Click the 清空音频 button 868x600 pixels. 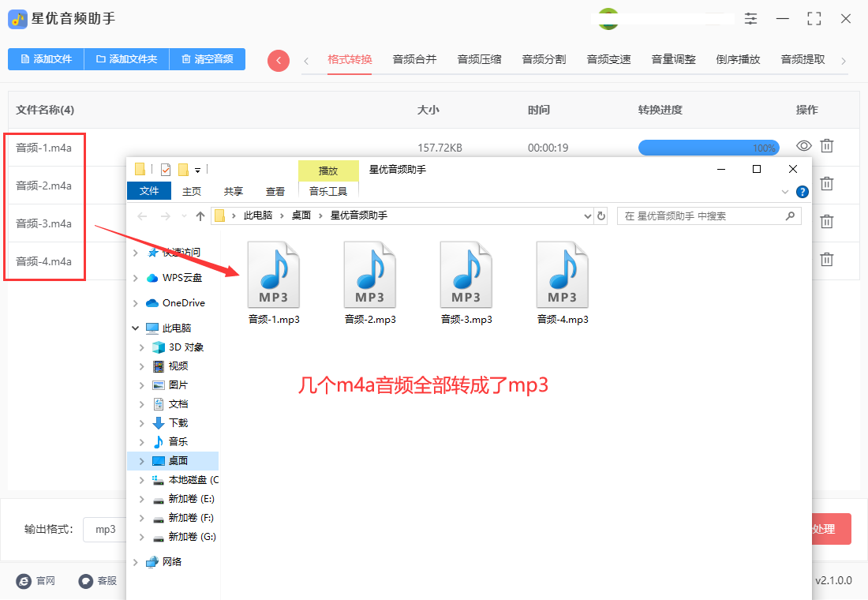coord(207,59)
